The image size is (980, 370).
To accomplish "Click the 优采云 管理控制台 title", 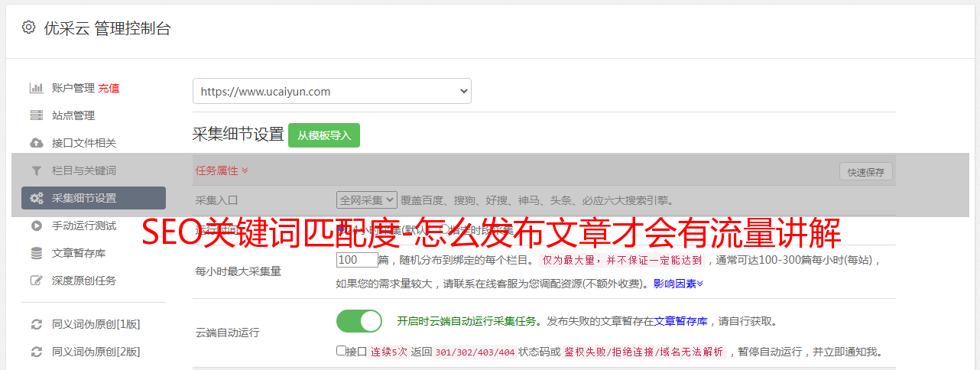I will (107, 28).
